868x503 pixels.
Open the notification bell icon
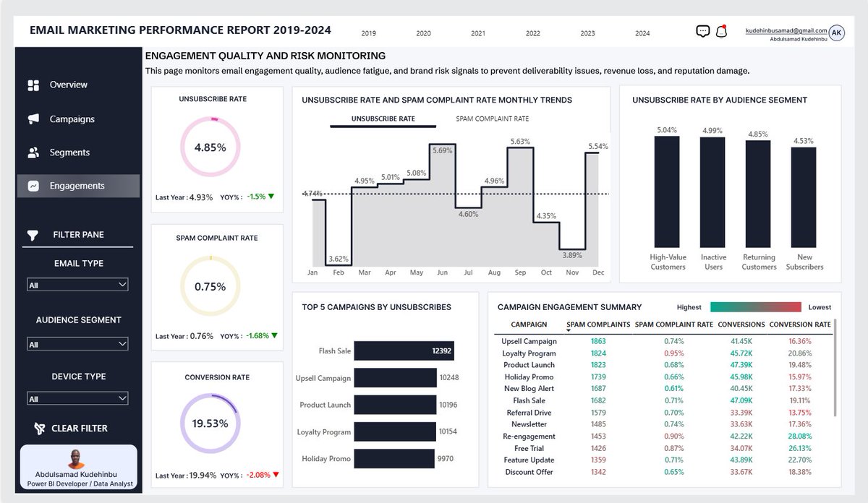point(720,31)
